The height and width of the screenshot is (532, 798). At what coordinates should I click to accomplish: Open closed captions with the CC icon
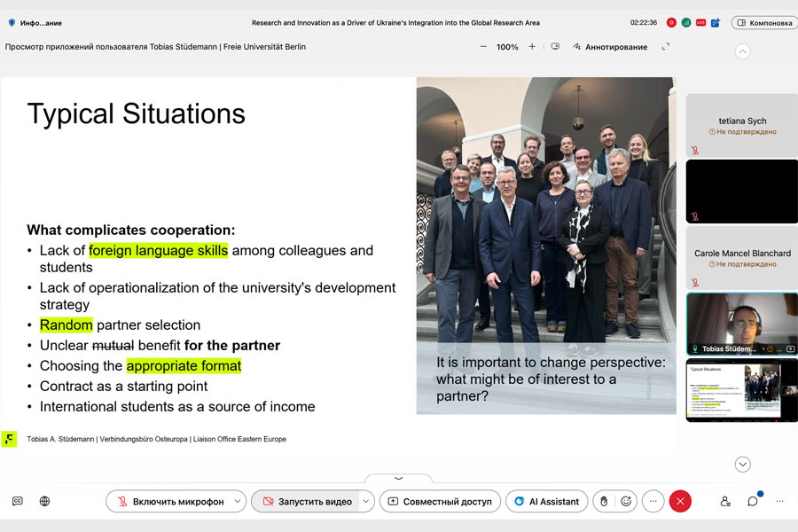18,501
